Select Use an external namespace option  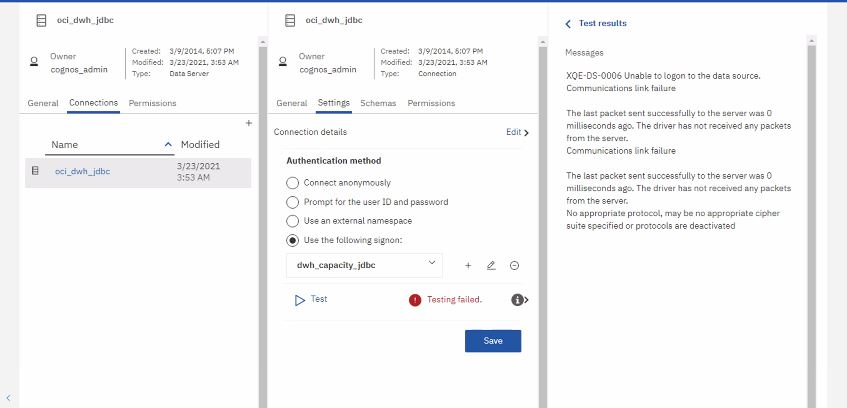tap(292, 220)
